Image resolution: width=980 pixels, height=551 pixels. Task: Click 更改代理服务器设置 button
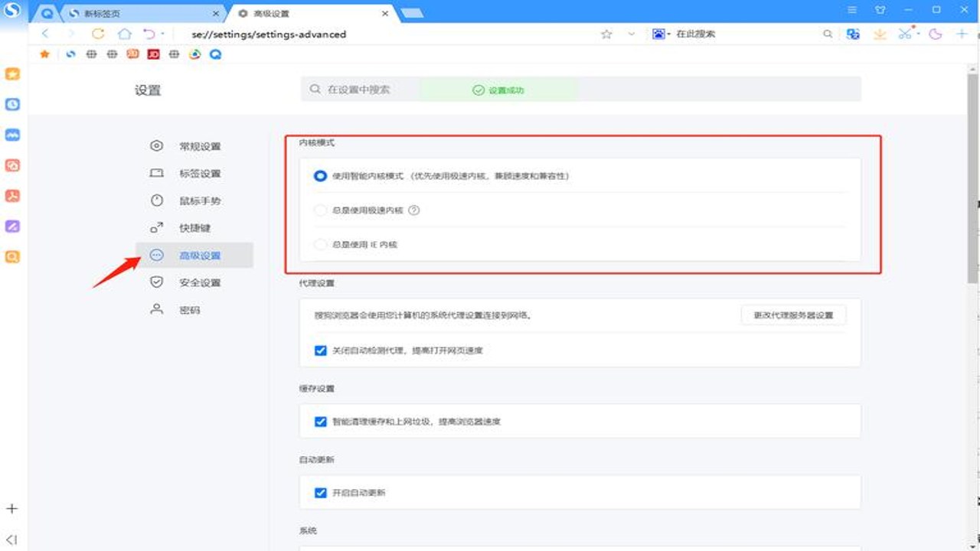793,315
